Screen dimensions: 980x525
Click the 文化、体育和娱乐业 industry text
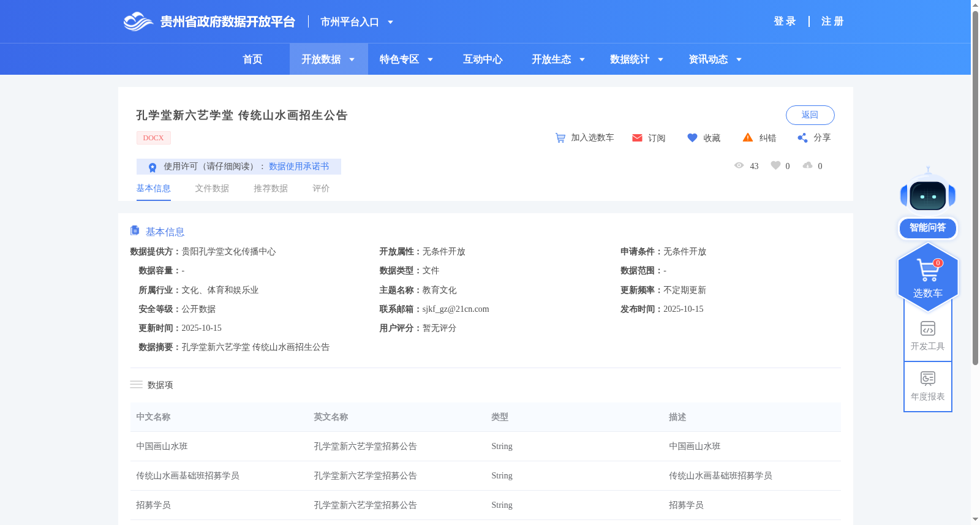point(220,290)
